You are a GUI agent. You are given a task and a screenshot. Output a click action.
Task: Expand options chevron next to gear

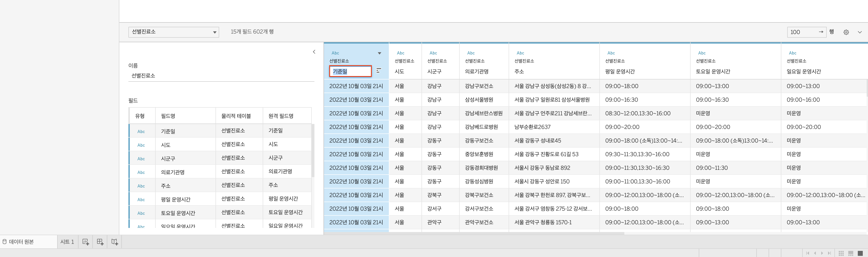pyautogui.click(x=860, y=32)
